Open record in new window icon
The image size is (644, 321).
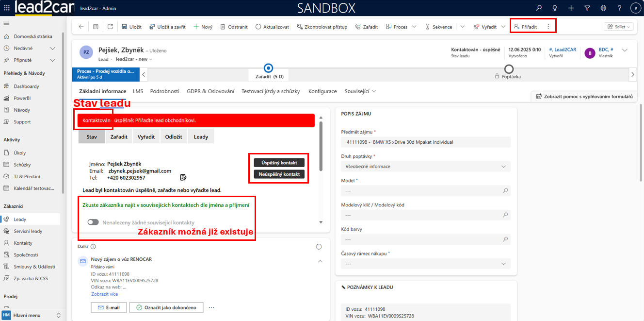point(110,27)
